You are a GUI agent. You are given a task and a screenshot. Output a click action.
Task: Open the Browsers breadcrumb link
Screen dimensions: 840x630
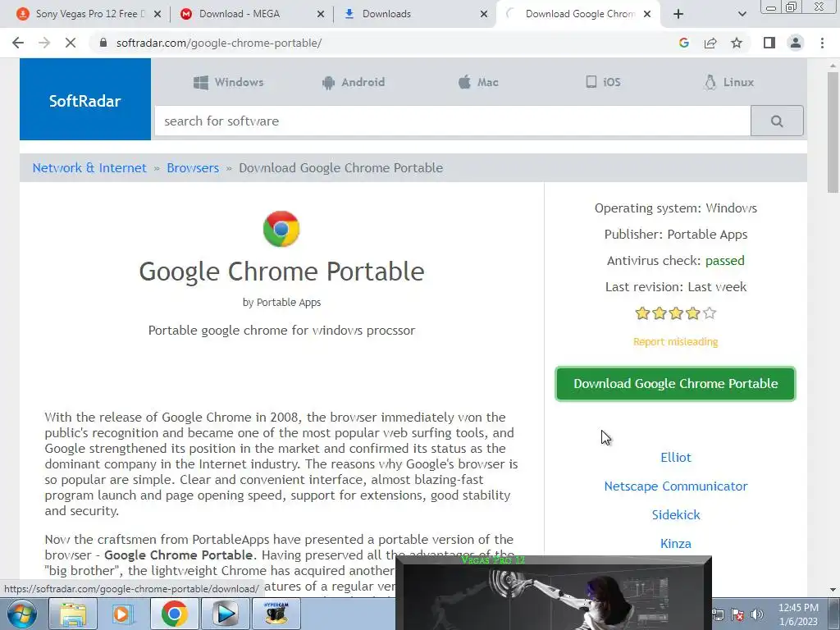193,167
